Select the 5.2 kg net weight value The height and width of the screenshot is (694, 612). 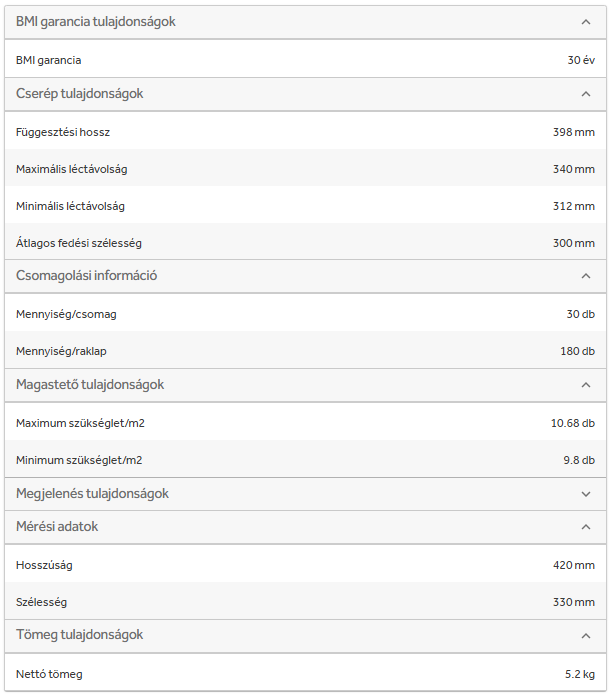point(579,674)
